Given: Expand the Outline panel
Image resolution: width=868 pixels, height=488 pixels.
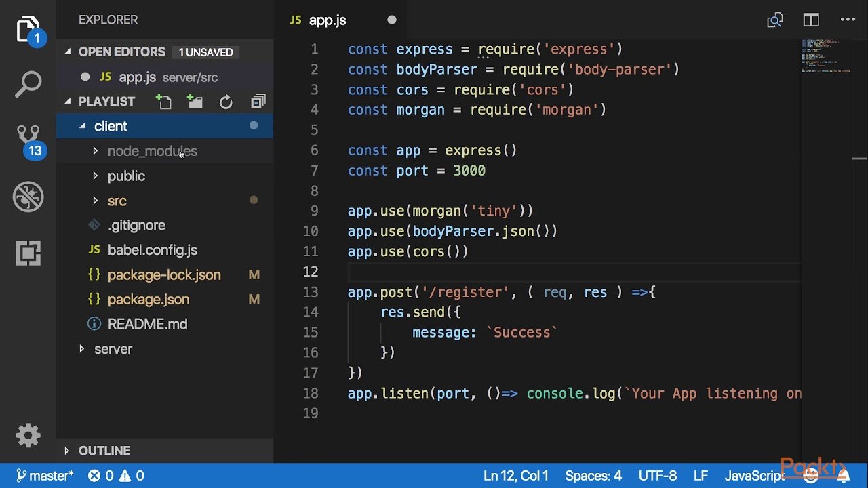Looking at the screenshot, I should pyautogui.click(x=104, y=451).
